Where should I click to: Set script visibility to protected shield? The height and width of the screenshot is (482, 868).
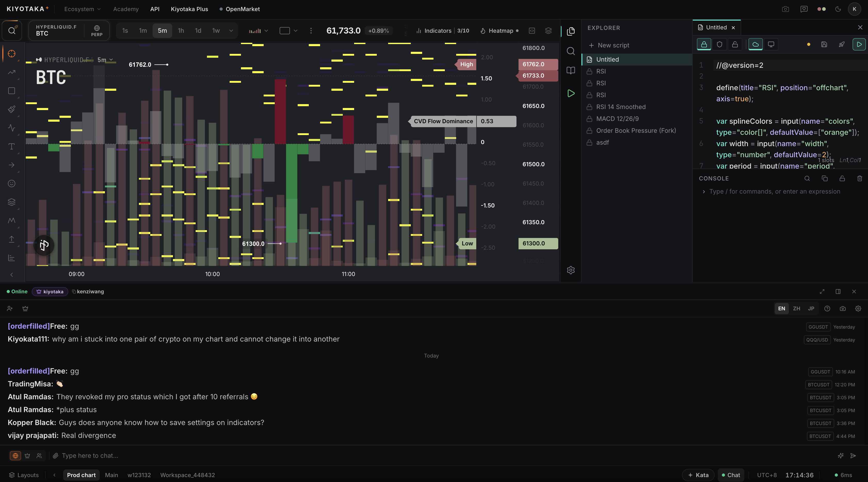click(719, 44)
